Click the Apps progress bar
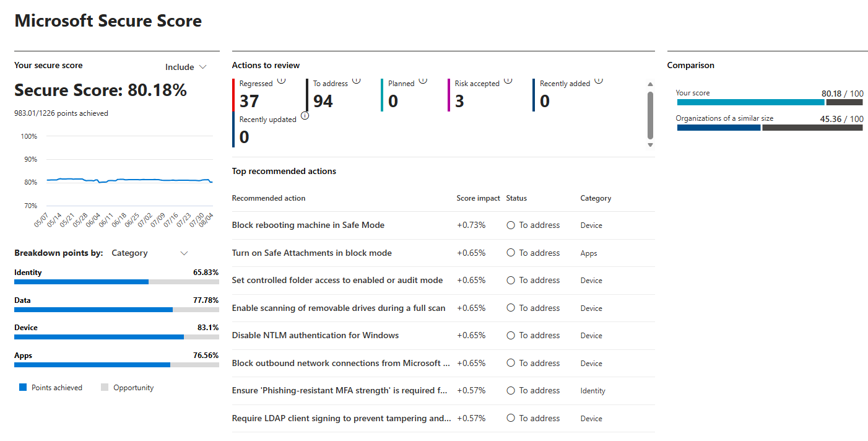Image resolution: width=868 pixels, height=441 pixels. [x=116, y=365]
